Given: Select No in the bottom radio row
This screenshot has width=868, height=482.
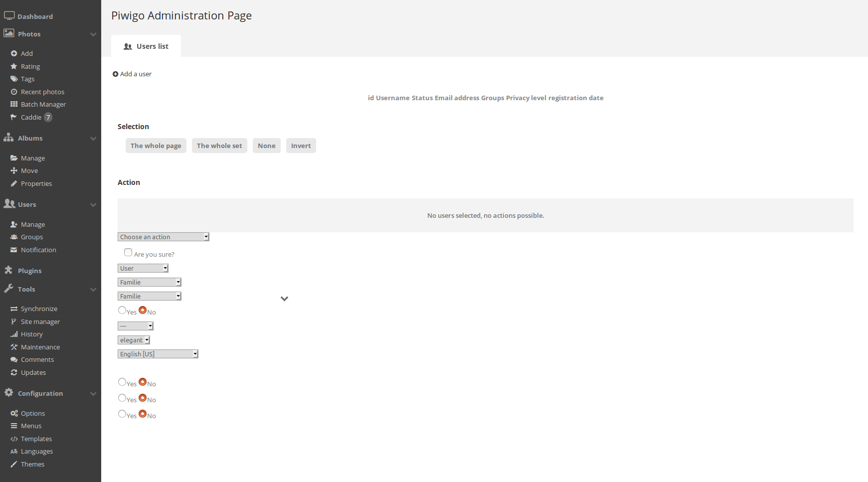Looking at the screenshot, I should 143,414.
